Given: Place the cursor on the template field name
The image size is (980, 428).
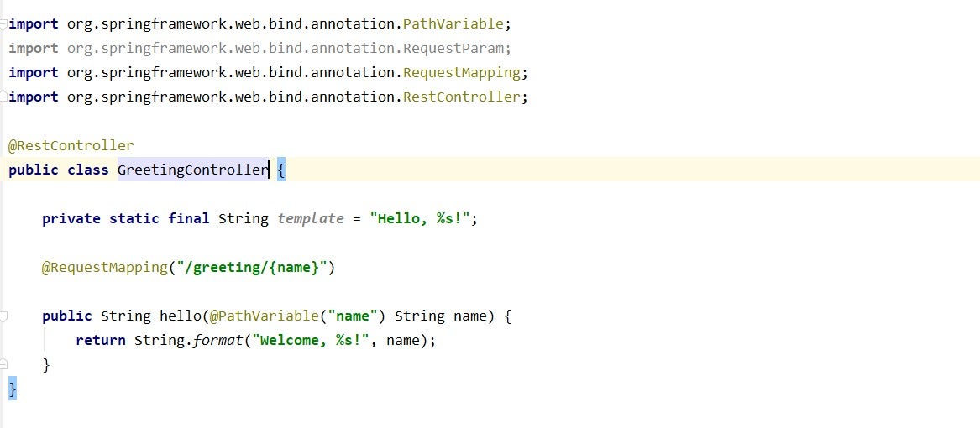Looking at the screenshot, I should (310, 218).
